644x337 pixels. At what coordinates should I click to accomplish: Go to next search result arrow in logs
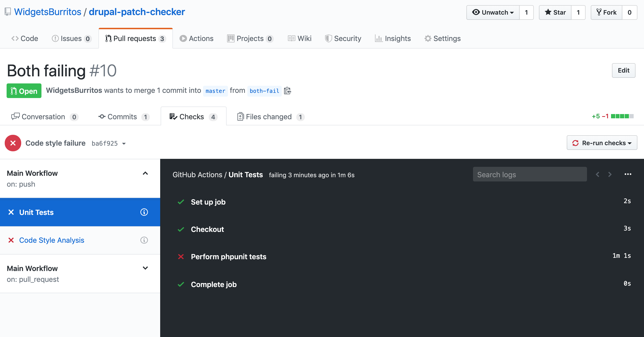(x=610, y=174)
